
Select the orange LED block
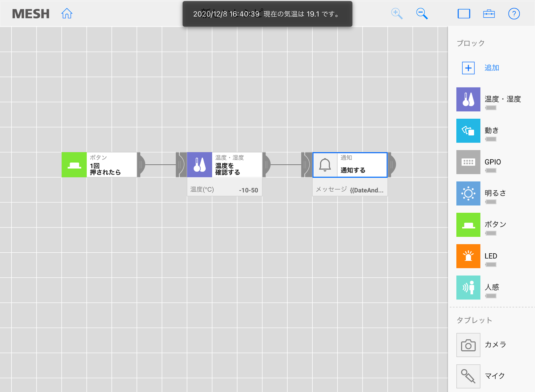click(x=468, y=256)
